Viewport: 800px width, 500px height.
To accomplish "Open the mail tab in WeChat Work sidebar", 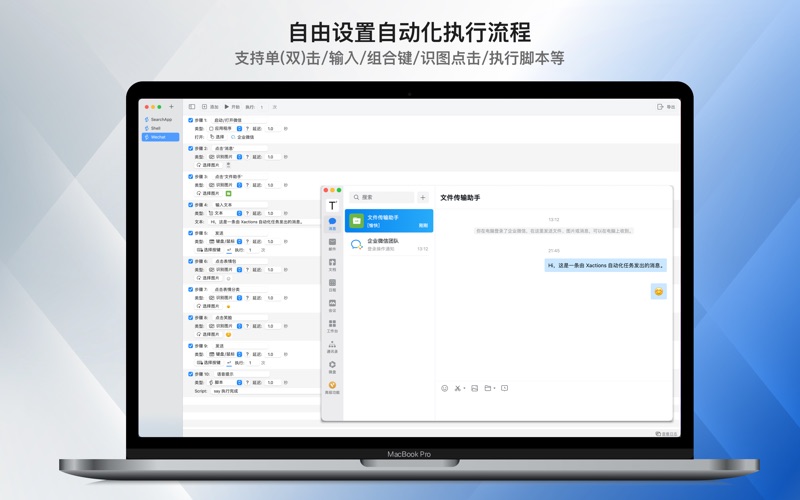I will point(332,244).
